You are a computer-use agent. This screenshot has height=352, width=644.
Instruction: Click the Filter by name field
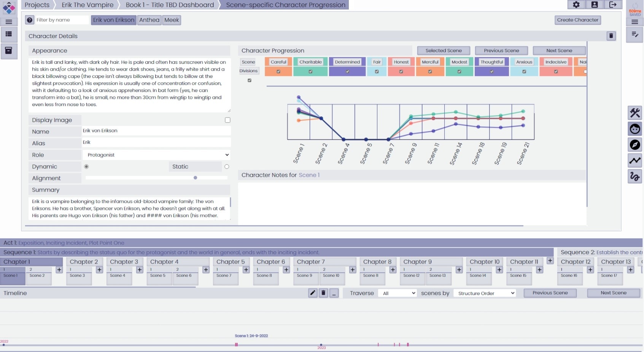[62, 20]
